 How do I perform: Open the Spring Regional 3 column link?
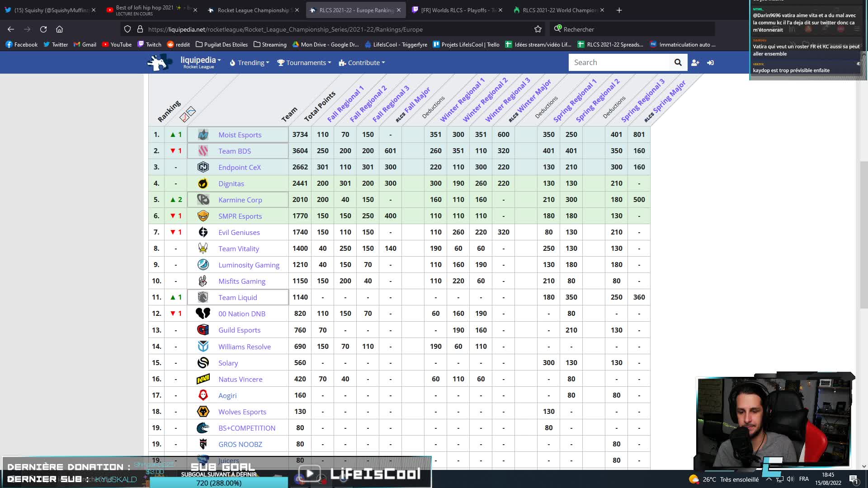coord(642,101)
